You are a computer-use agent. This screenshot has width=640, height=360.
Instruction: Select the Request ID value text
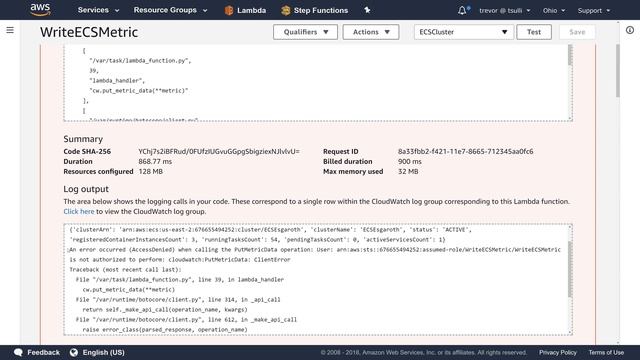click(465, 151)
